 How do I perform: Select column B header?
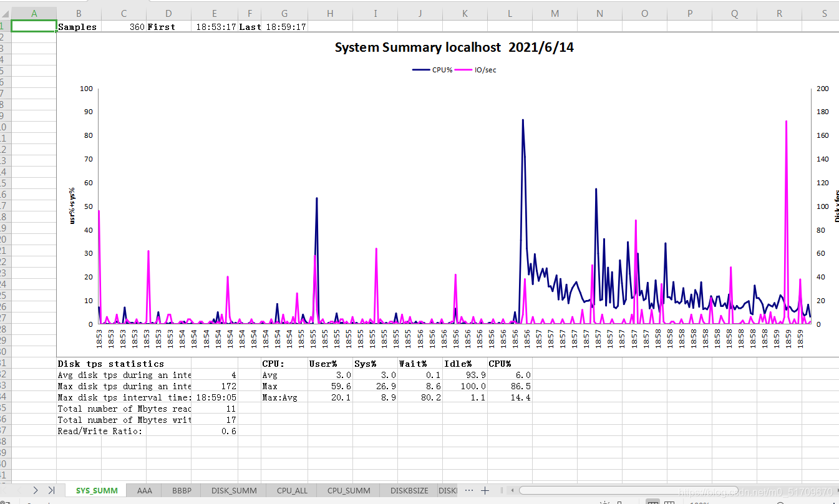(x=79, y=14)
